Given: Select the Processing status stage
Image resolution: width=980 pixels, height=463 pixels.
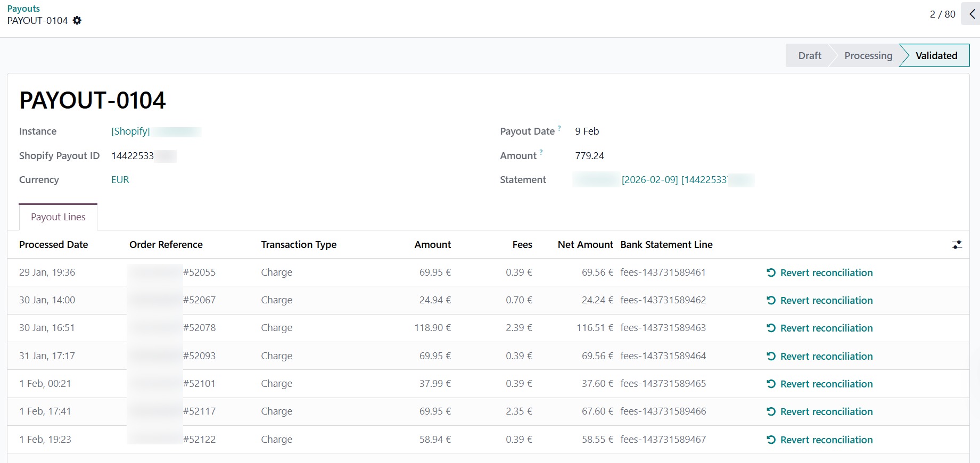Looking at the screenshot, I should pyautogui.click(x=868, y=55).
